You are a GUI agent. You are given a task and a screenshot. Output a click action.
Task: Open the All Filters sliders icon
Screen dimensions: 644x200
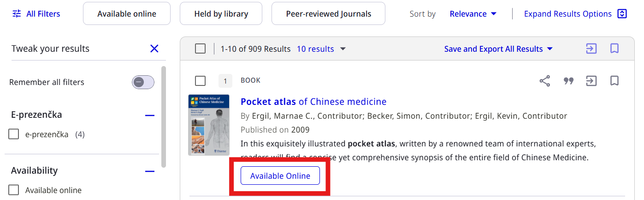click(17, 14)
